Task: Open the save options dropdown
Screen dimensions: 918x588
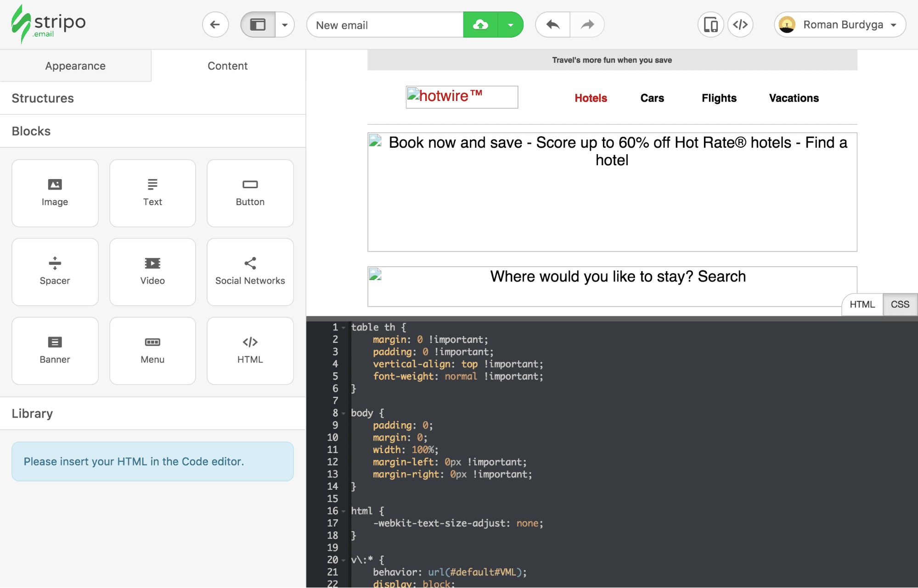Action: [511, 24]
